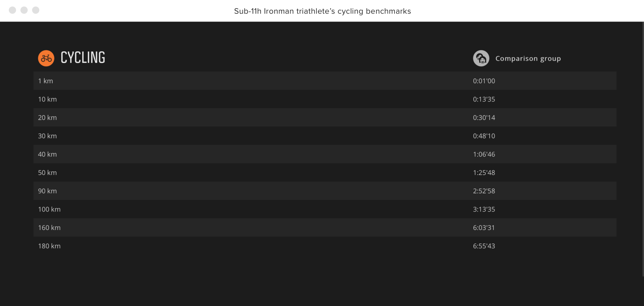Click the Comparison group avatar icon
This screenshot has width=644, height=306.
(481, 58)
